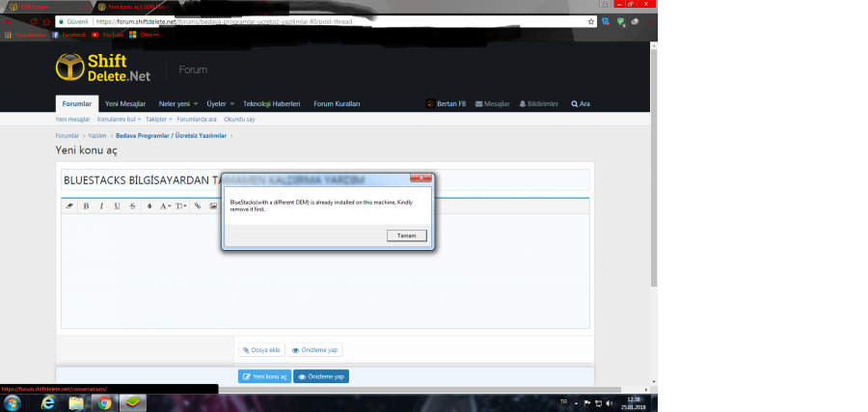Click the address bar URL
This screenshot has width=868, height=412.
[224, 21]
